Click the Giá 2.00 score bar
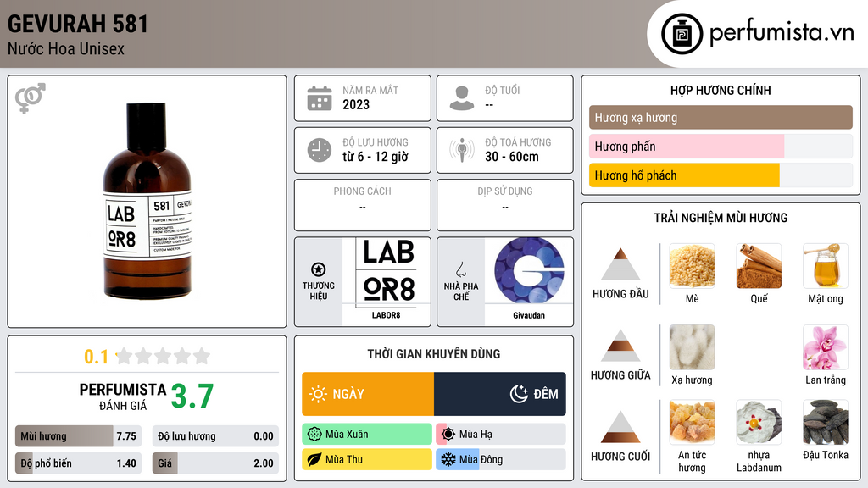Viewport: 868px width, 488px height. pos(215,463)
